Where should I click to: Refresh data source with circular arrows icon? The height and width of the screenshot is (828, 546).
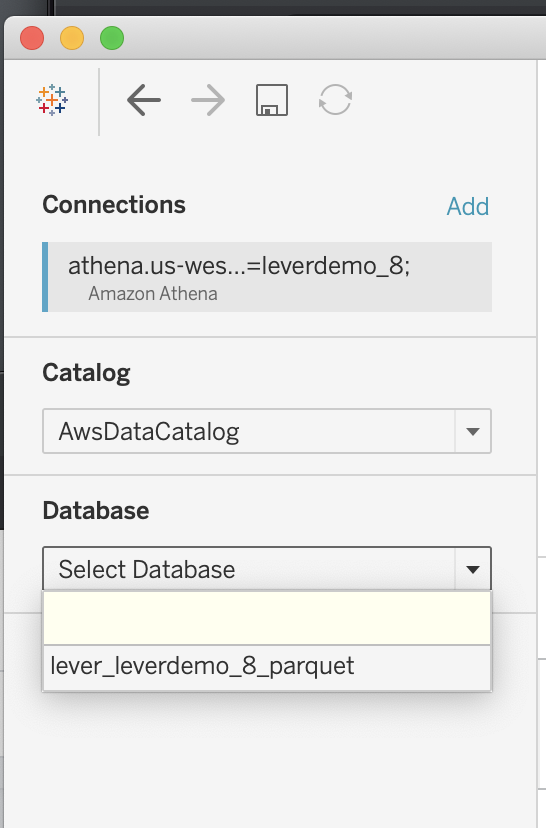[x=335, y=100]
